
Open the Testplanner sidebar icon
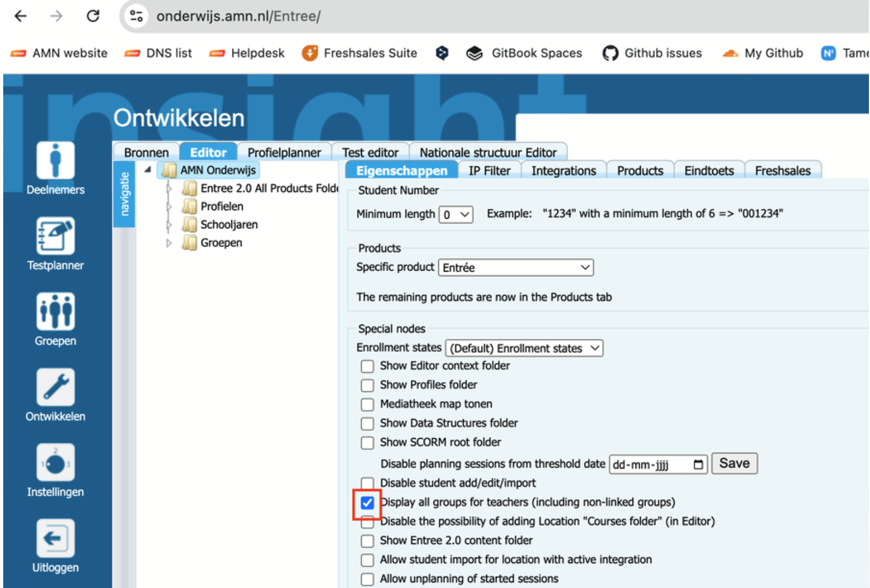(x=55, y=236)
